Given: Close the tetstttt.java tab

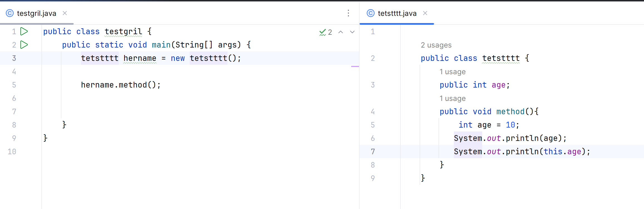Looking at the screenshot, I should point(425,13).
